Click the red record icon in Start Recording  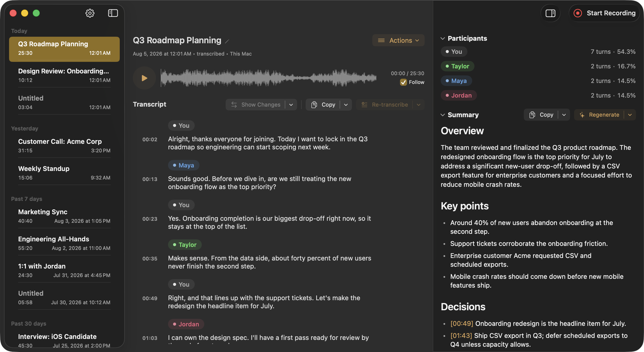(x=578, y=13)
